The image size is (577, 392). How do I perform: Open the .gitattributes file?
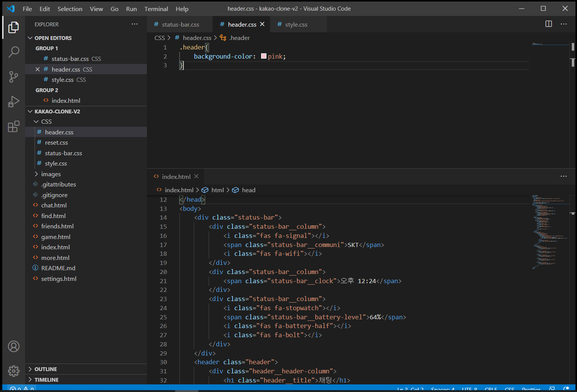click(x=86, y=184)
